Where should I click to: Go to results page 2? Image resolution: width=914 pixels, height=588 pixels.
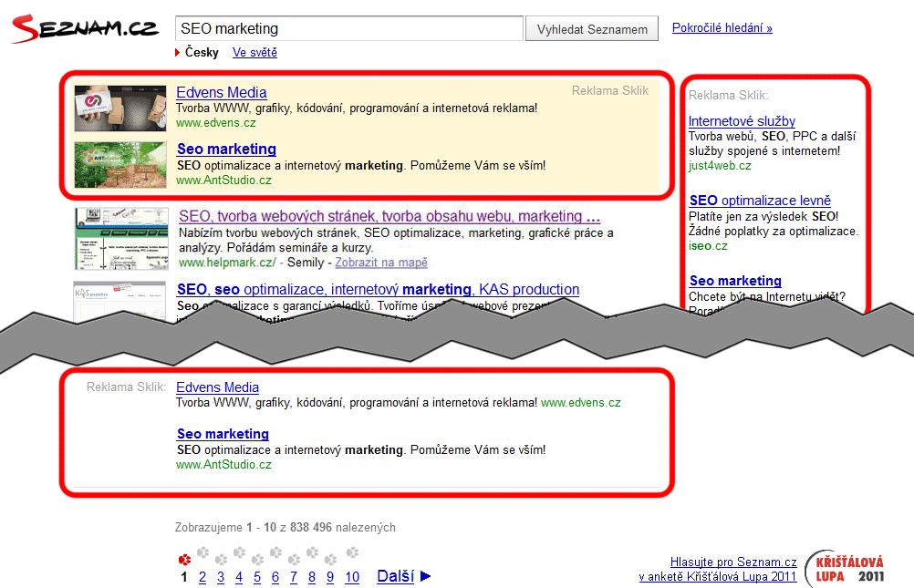(203, 577)
